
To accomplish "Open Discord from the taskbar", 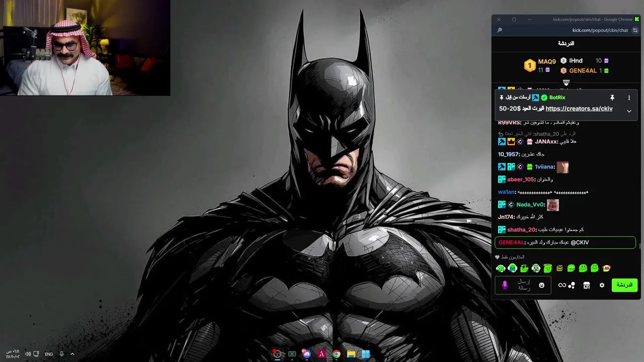I will 306,354.
